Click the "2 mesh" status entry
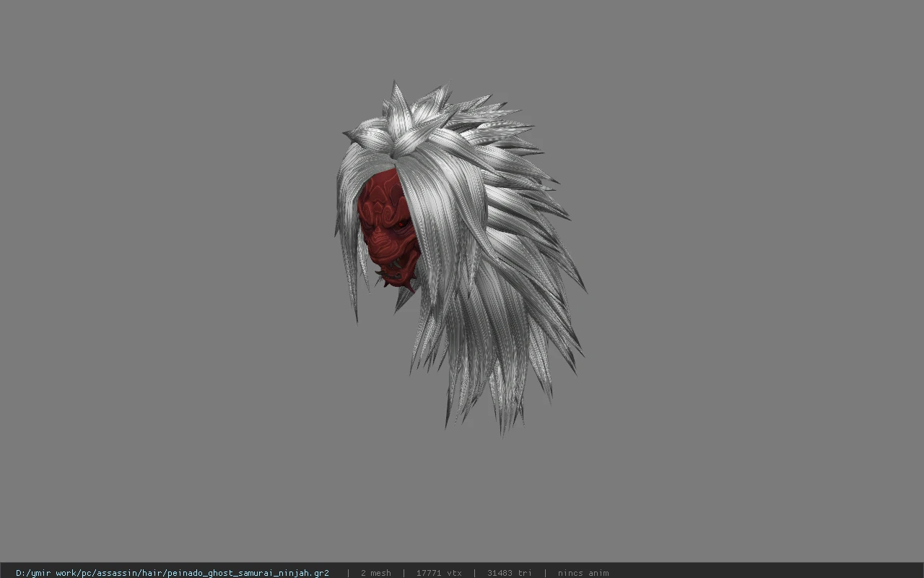 click(x=375, y=573)
